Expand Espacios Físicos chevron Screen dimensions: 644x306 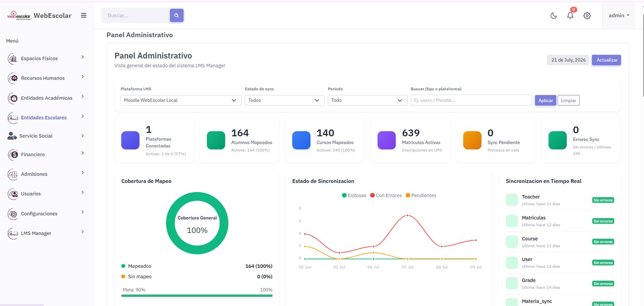(82, 57)
